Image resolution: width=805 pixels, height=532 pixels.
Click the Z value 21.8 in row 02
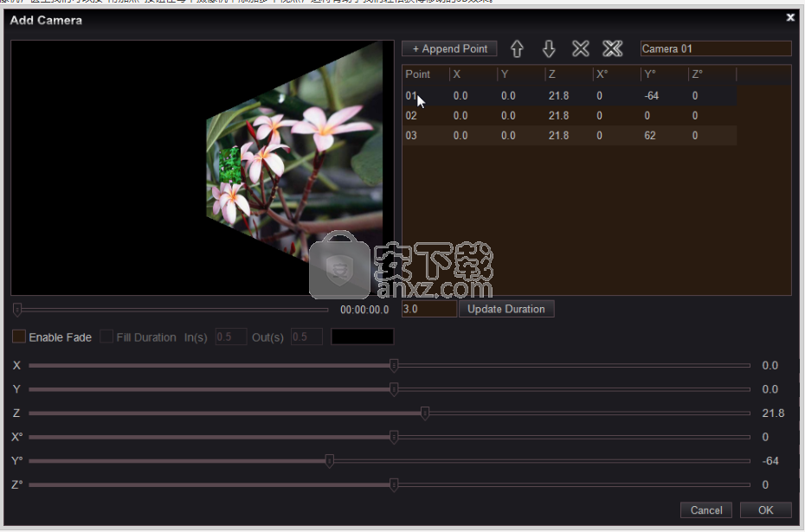(x=558, y=115)
